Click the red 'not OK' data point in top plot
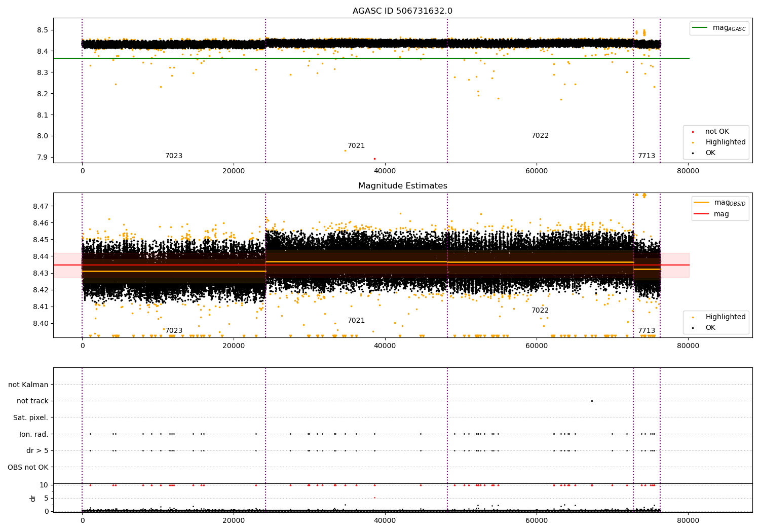The image size is (760, 532). (374, 159)
